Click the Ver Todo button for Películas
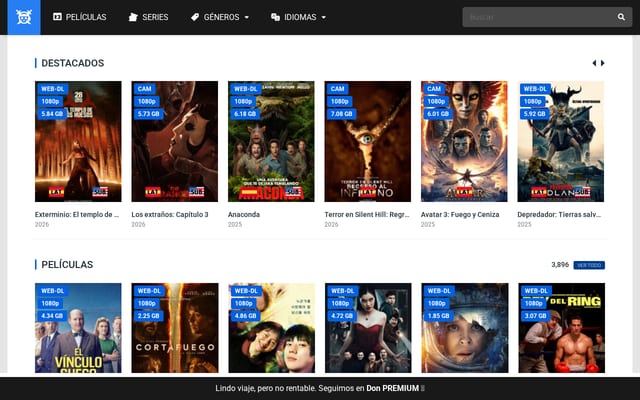This screenshot has height=400, width=640. click(x=589, y=265)
